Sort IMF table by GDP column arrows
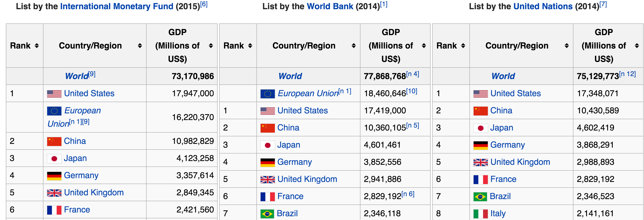 211,46
